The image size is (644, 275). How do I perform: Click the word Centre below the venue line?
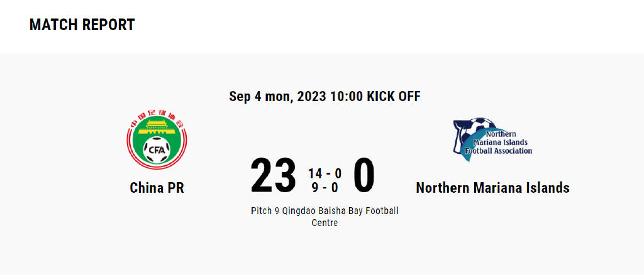325,223
